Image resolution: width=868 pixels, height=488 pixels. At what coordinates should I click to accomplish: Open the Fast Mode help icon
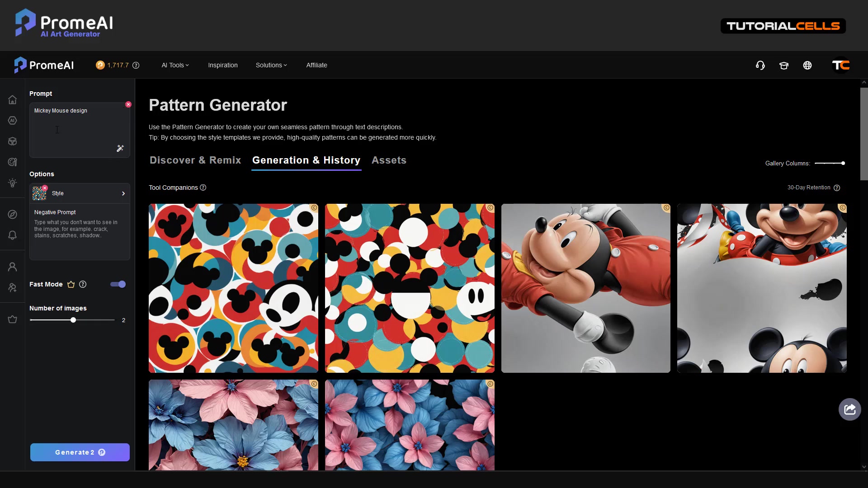[x=83, y=284]
